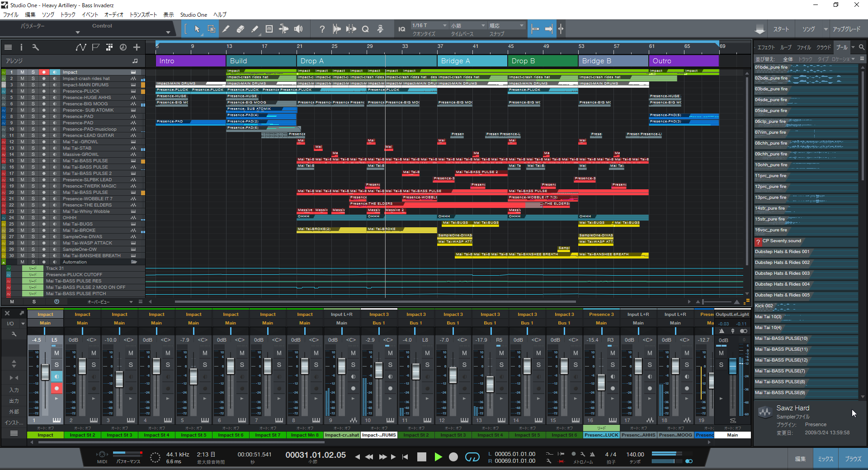Click the green play button

coord(438,457)
